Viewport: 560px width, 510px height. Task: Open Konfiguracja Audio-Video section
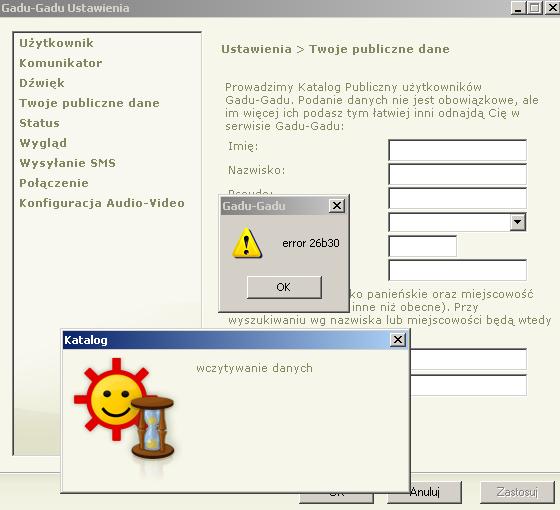coord(102,203)
